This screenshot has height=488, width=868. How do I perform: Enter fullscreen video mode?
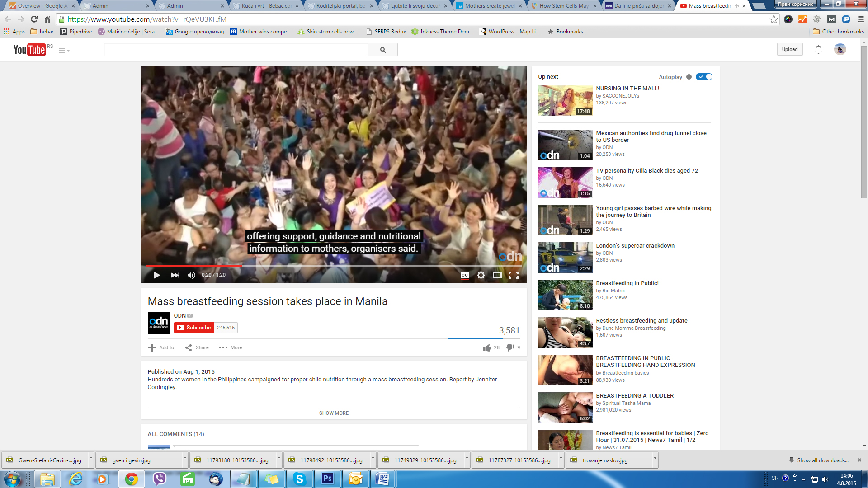(514, 275)
